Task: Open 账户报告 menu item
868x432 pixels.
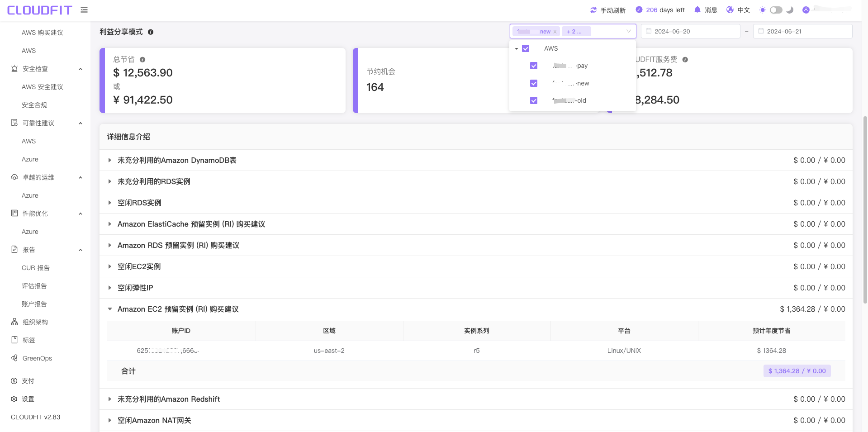Action: (x=34, y=304)
